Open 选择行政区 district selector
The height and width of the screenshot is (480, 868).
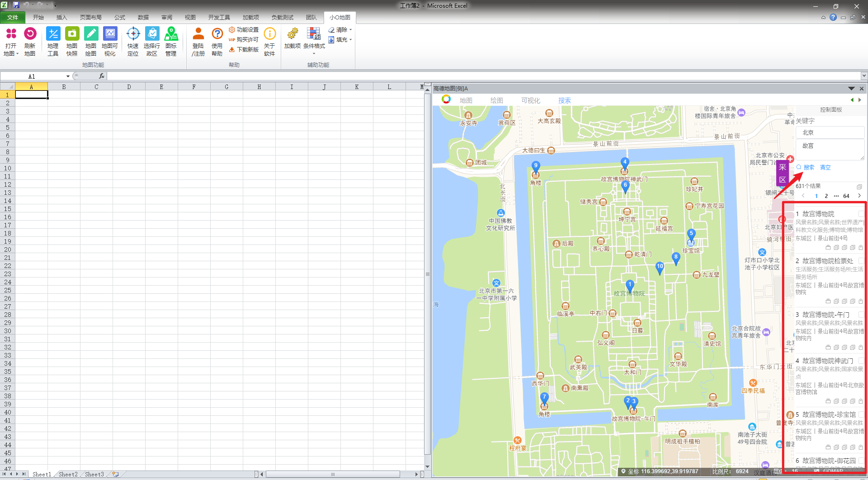point(152,34)
